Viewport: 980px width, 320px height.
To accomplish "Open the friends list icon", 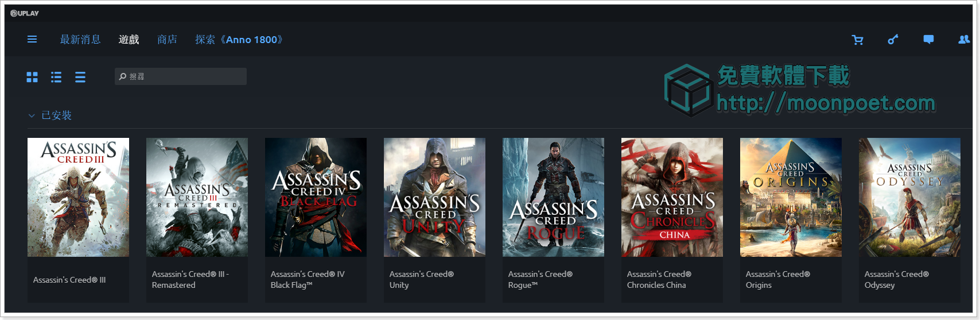I will 964,40.
